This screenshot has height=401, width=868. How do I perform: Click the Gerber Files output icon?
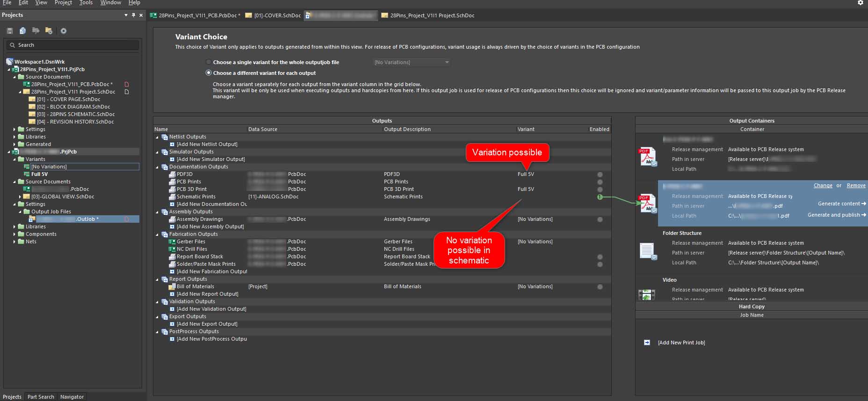click(x=172, y=241)
